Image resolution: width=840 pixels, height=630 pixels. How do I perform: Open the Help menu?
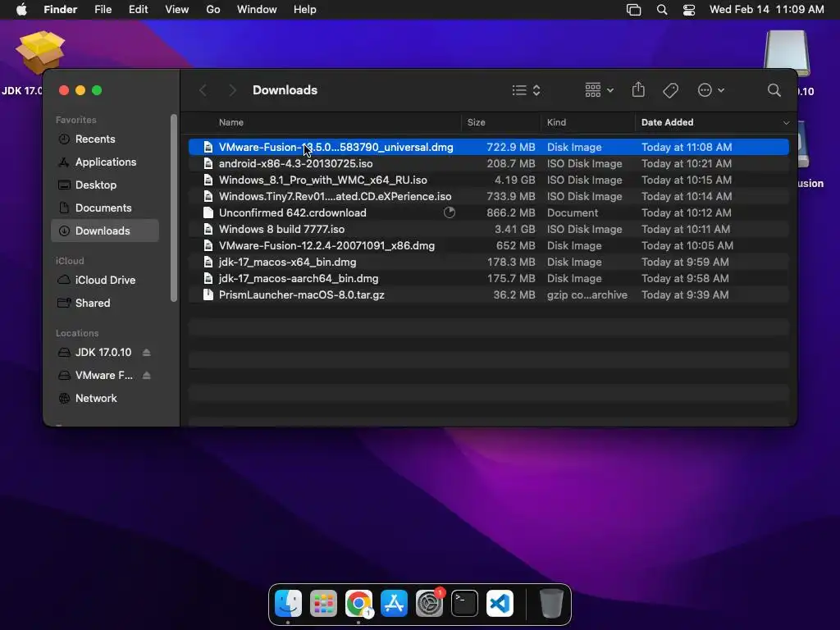tap(305, 10)
